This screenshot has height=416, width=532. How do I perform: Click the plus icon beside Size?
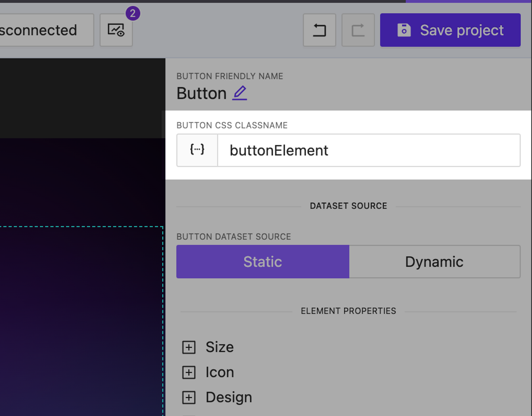(x=189, y=347)
